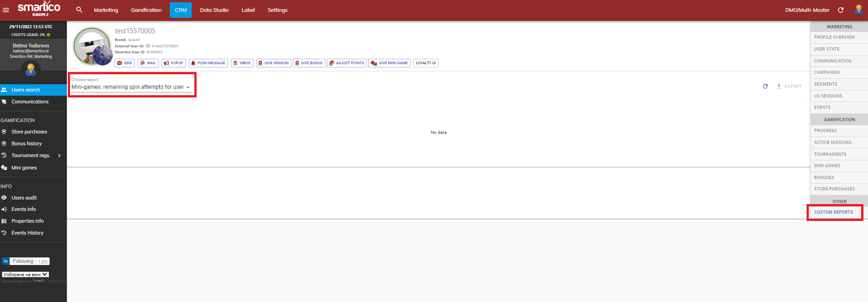Open the Choose report dropdown
868x302 pixels.
pyautogui.click(x=131, y=87)
